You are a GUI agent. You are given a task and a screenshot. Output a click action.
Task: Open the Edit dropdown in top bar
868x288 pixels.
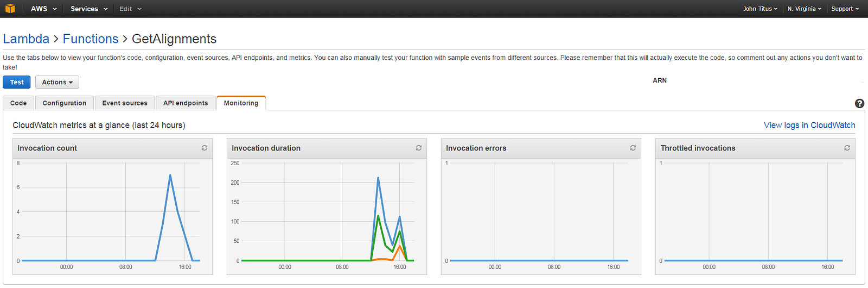point(130,9)
